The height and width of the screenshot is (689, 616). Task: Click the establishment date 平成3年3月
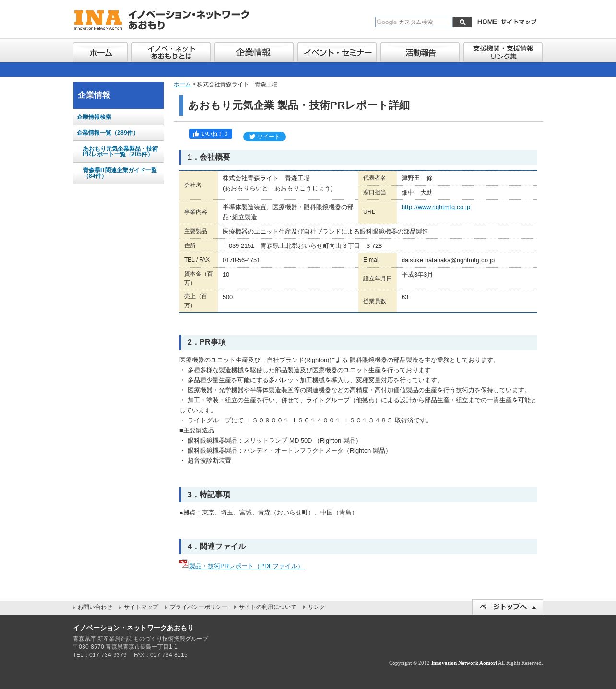pyautogui.click(x=417, y=275)
